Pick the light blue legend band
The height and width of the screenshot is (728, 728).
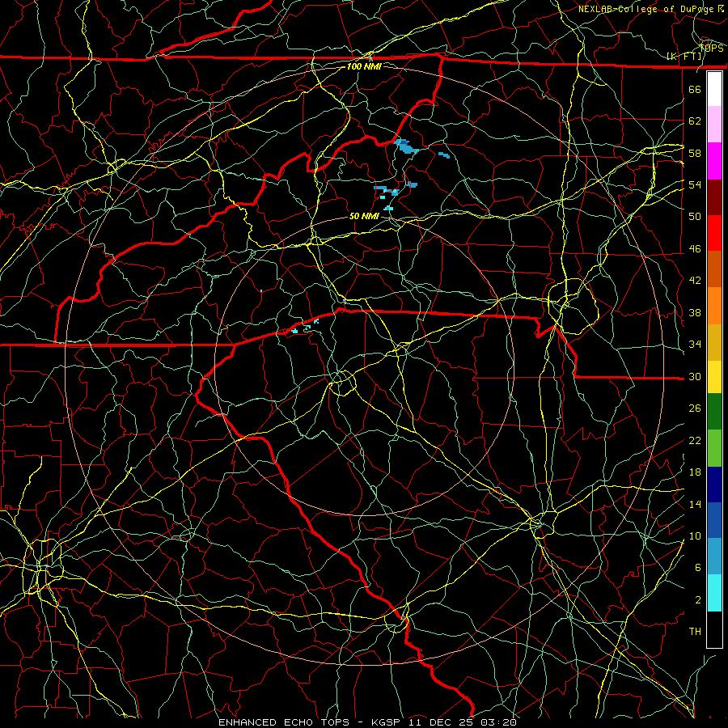[714, 557]
